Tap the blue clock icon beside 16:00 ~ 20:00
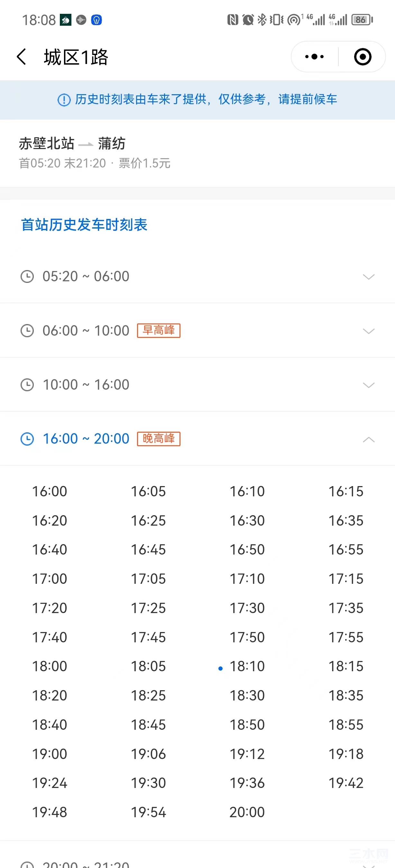 point(27,439)
